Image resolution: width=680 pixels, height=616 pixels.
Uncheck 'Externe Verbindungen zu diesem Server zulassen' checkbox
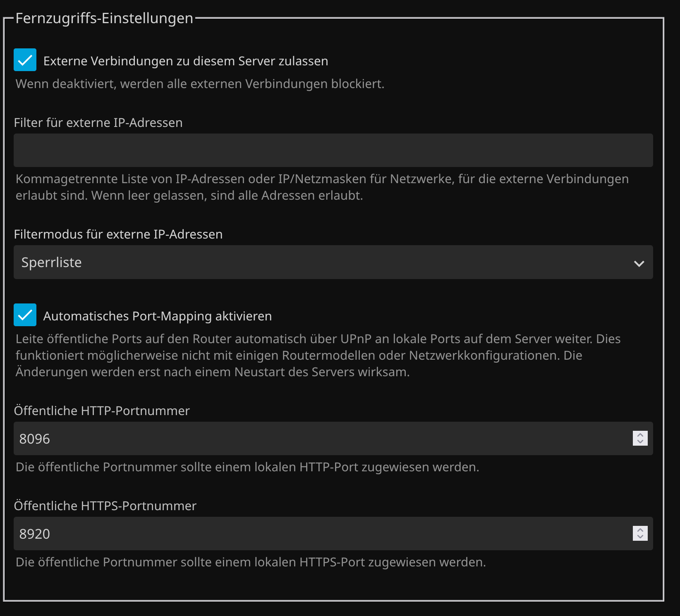coord(25,60)
